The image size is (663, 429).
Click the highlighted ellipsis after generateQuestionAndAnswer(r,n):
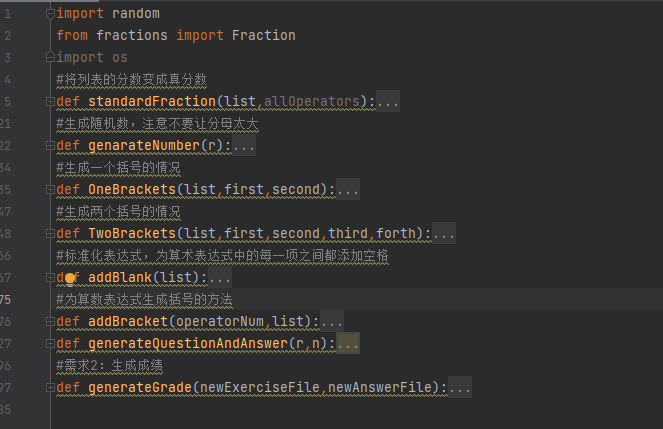tap(347, 344)
